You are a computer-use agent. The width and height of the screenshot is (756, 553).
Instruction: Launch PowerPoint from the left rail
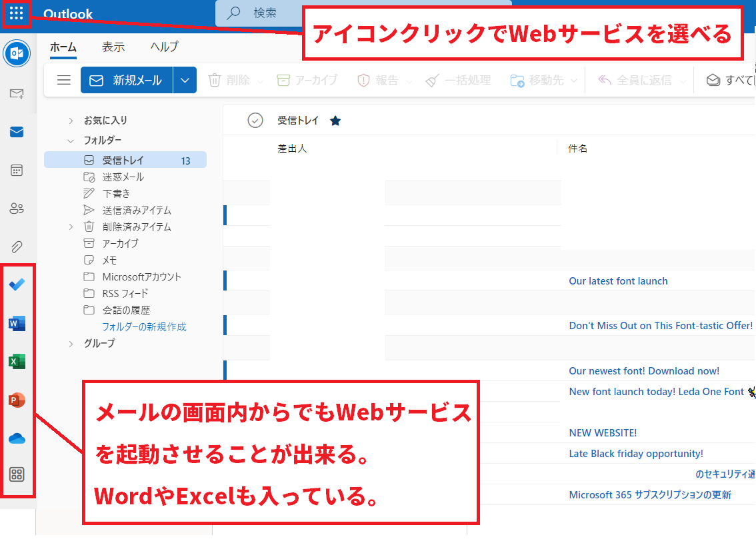click(17, 400)
